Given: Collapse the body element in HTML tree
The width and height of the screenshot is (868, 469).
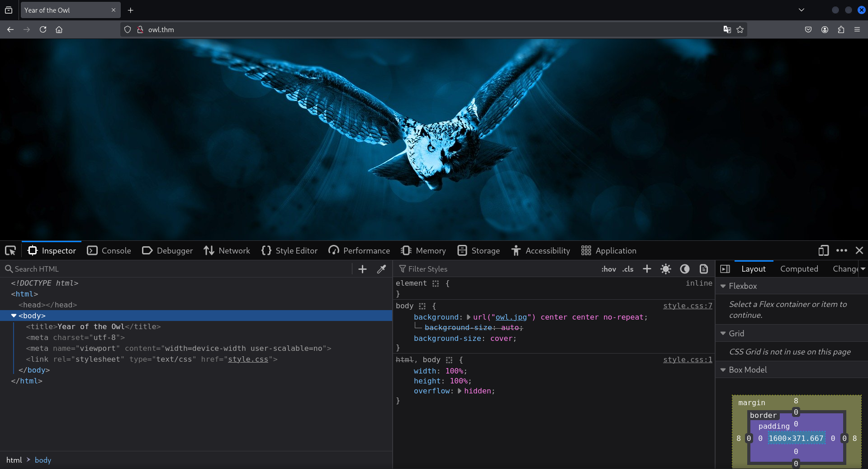Looking at the screenshot, I should tap(14, 316).
